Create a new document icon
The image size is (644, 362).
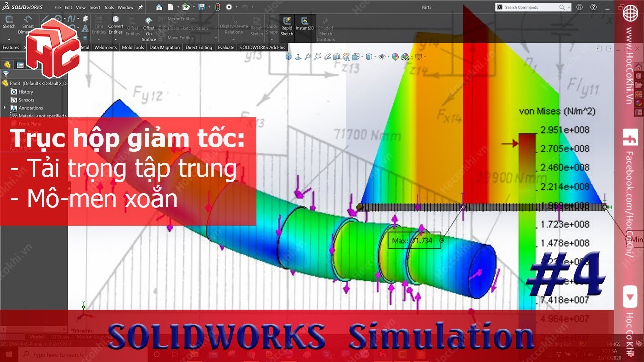click(171, 7)
